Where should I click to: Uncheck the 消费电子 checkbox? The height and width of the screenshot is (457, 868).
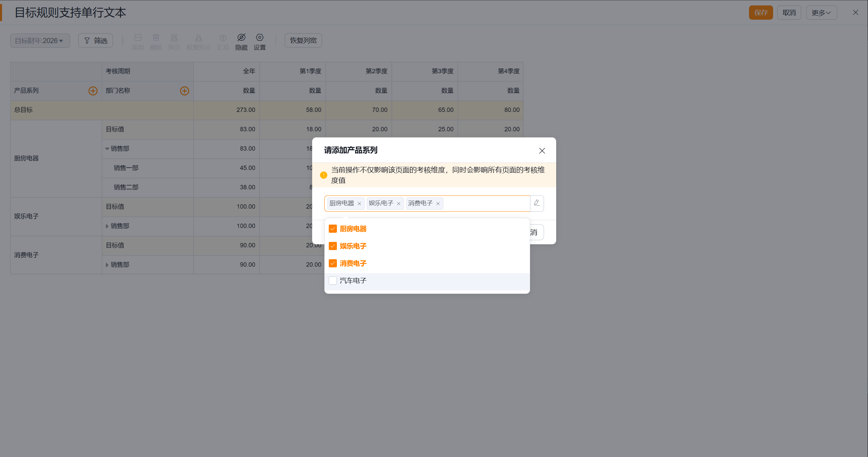333,263
